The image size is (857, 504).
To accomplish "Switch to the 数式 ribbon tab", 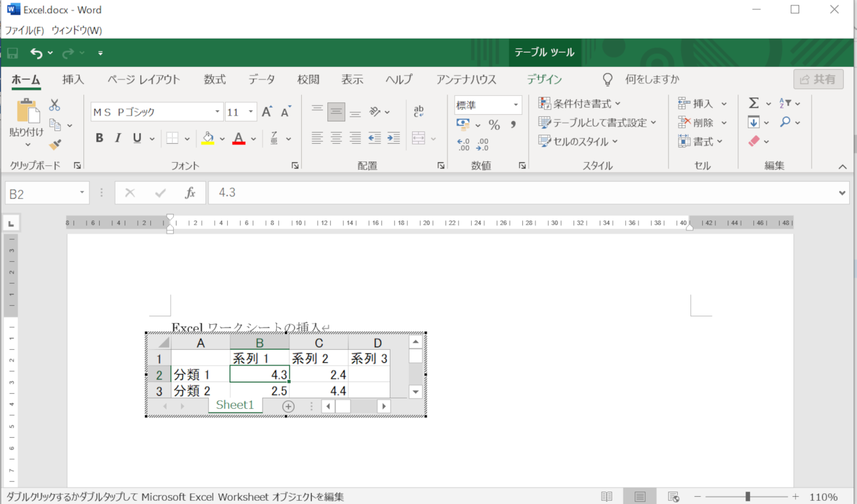I will click(215, 79).
